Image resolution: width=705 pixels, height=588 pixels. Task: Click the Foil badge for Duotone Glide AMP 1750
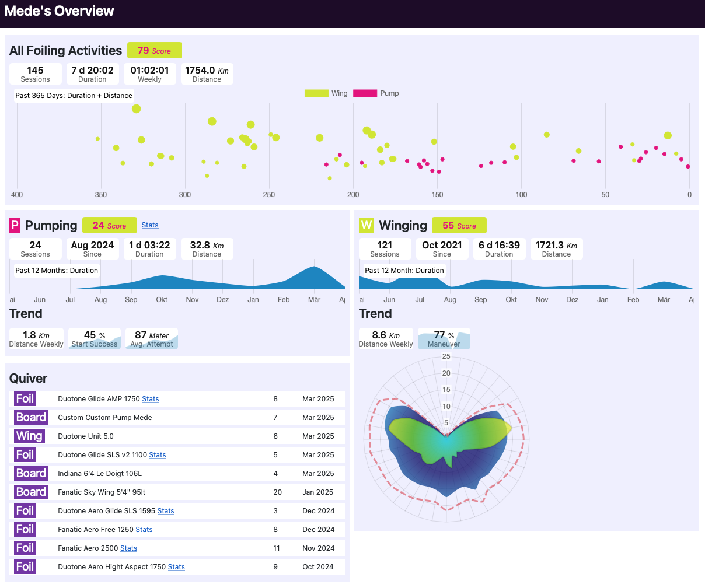coord(25,399)
